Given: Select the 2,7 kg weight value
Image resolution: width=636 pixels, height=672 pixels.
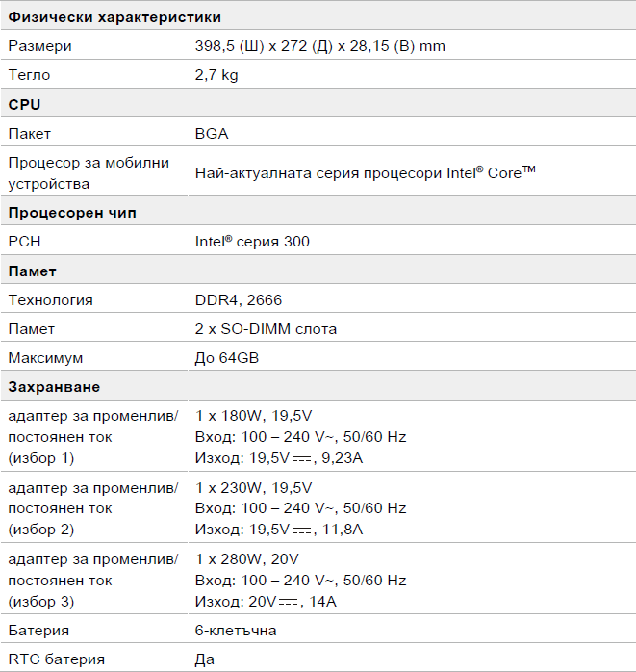Looking at the screenshot, I should coord(216,75).
